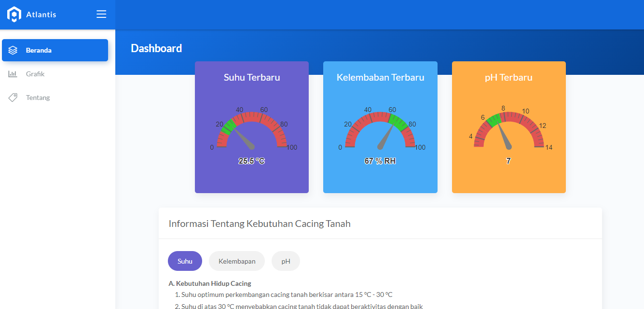Image resolution: width=644 pixels, height=309 pixels.
Task: Click the Kelembaban Terbaru card title
Action: pos(381,77)
